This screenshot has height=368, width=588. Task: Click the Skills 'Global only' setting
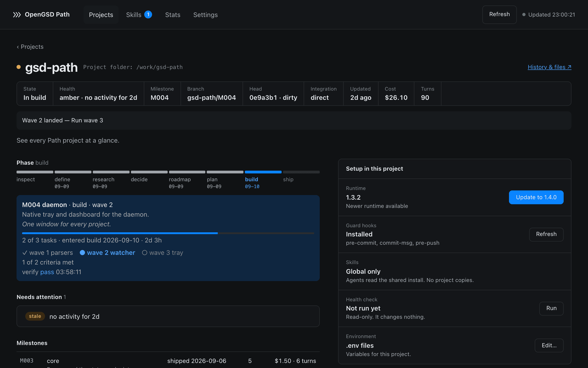(363, 271)
